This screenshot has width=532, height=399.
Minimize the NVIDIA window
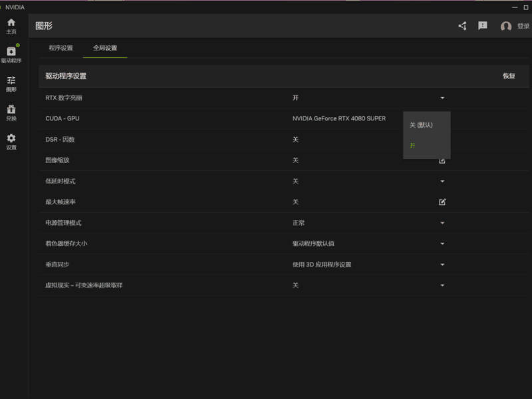coord(515,7)
